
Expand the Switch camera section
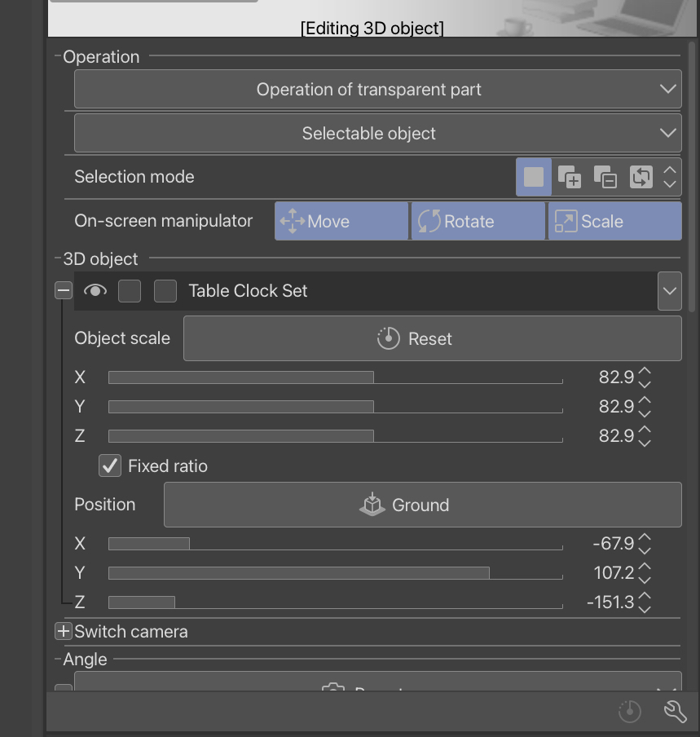click(62, 631)
